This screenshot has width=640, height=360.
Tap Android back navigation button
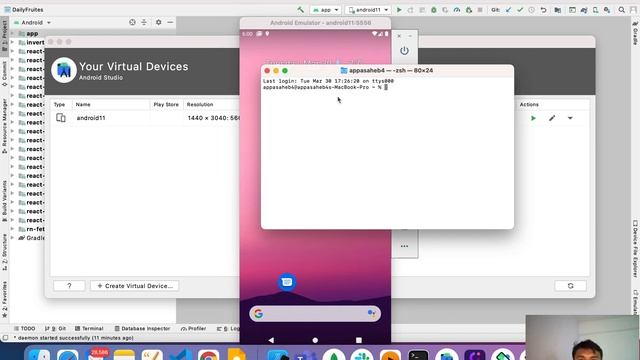point(271,340)
